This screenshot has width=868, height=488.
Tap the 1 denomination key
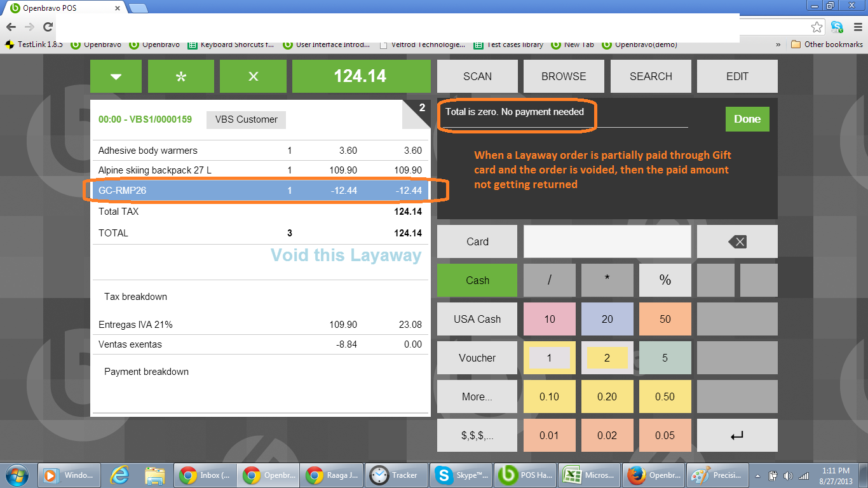[550, 358]
